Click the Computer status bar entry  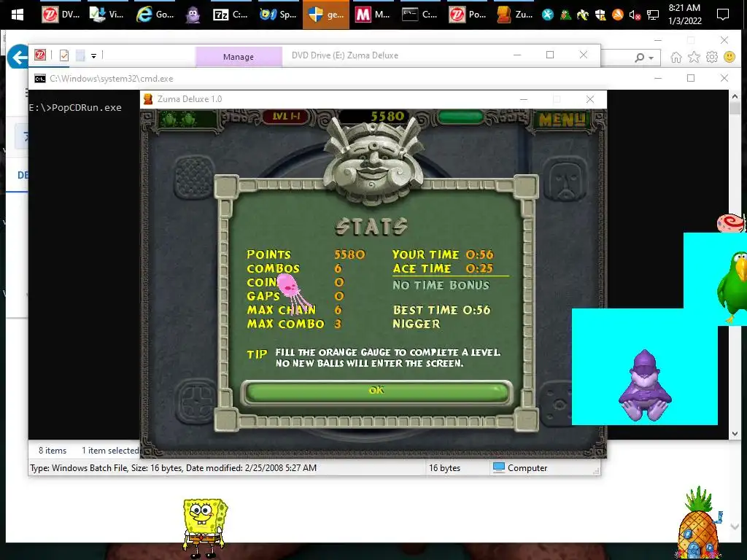520,468
